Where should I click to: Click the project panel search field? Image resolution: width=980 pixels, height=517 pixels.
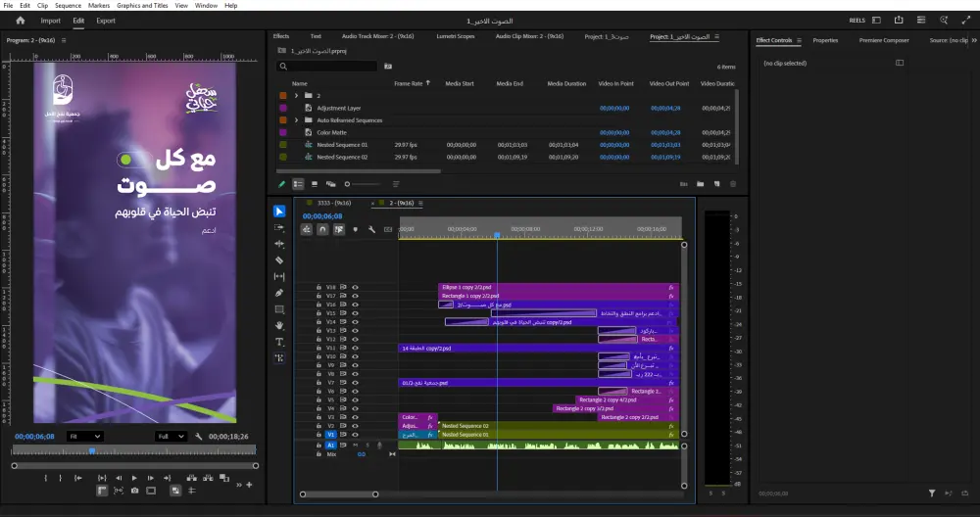point(330,67)
